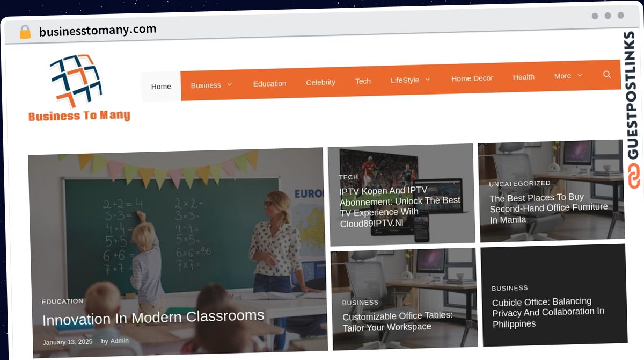Open the search magnifier icon in navbar
Image resolution: width=644 pixels, height=360 pixels.
click(x=607, y=75)
